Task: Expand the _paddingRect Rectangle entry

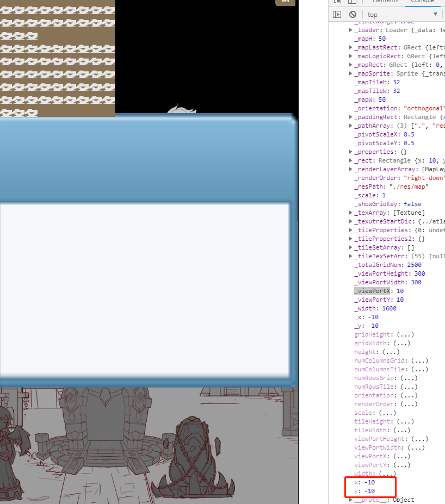Action: pos(350,117)
